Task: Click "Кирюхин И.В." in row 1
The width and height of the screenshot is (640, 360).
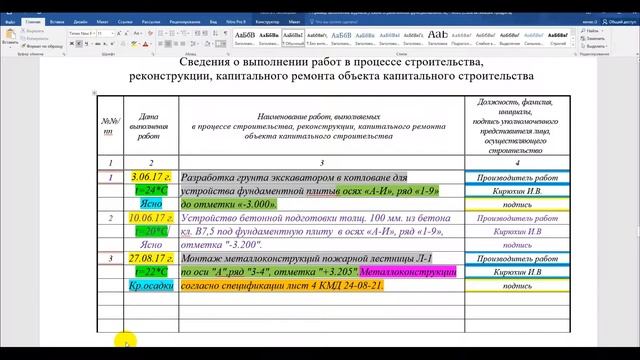Action: [x=517, y=191]
